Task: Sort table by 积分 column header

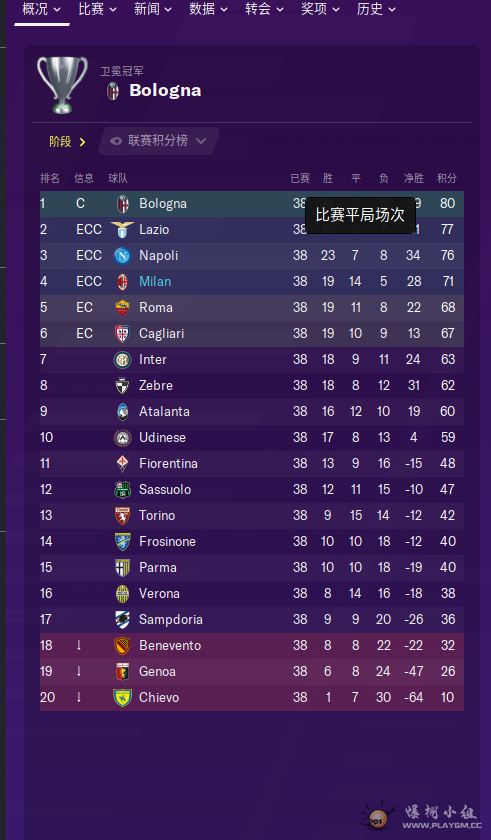Action: click(x=447, y=178)
